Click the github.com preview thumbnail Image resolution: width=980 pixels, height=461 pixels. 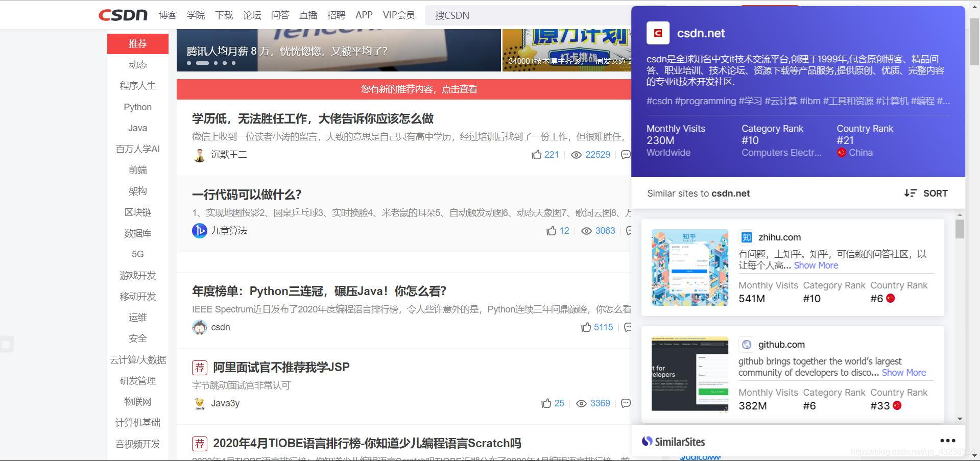(x=690, y=374)
